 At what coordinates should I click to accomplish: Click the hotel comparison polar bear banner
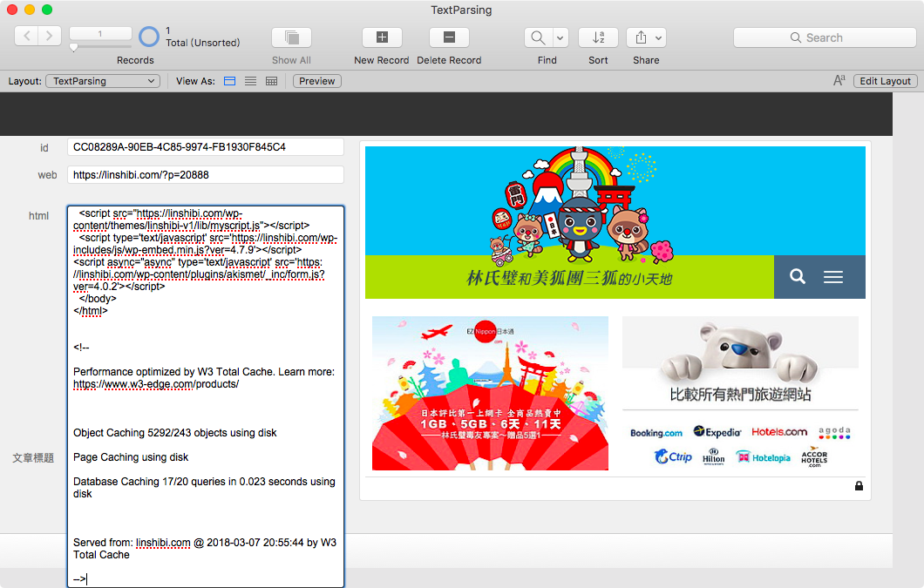[740, 361]
